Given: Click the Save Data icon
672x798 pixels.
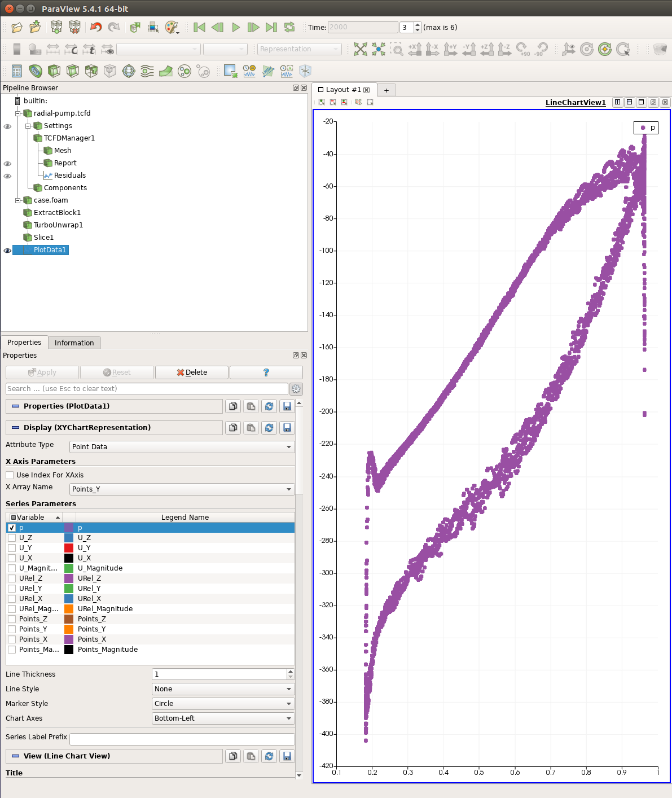Looking at the screenshot, I should click(35, 27).
